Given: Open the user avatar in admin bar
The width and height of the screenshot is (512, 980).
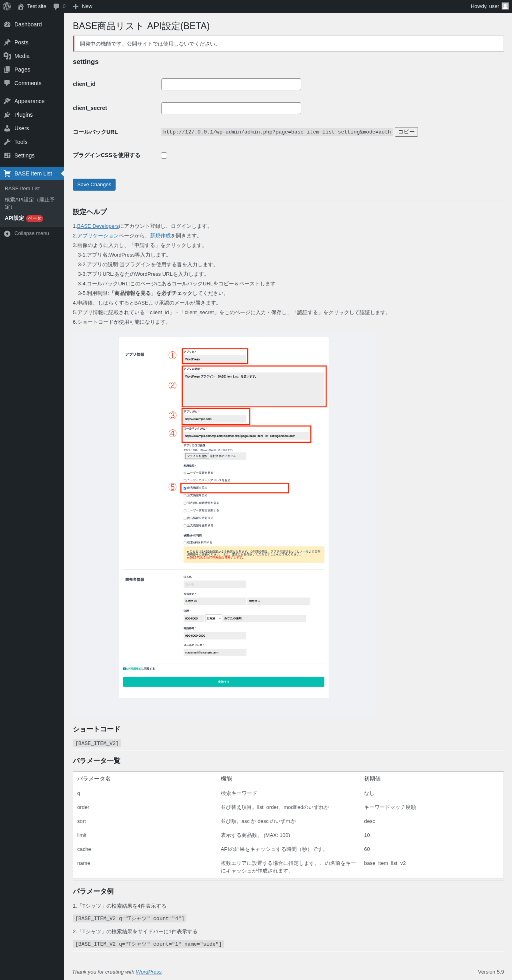Looking at the screenshot, I should click(x=505, y=6).
